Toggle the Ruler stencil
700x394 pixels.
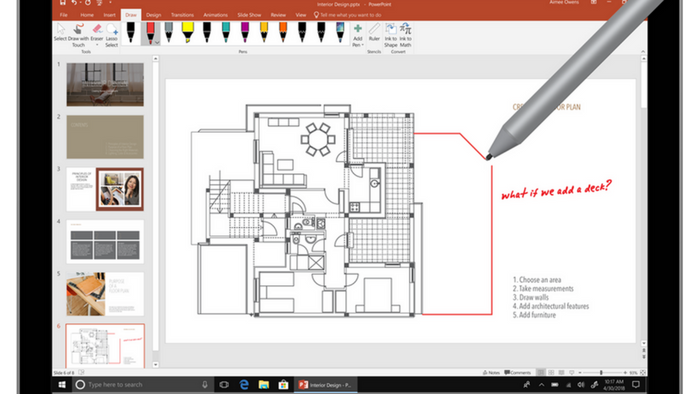[374, 33]
